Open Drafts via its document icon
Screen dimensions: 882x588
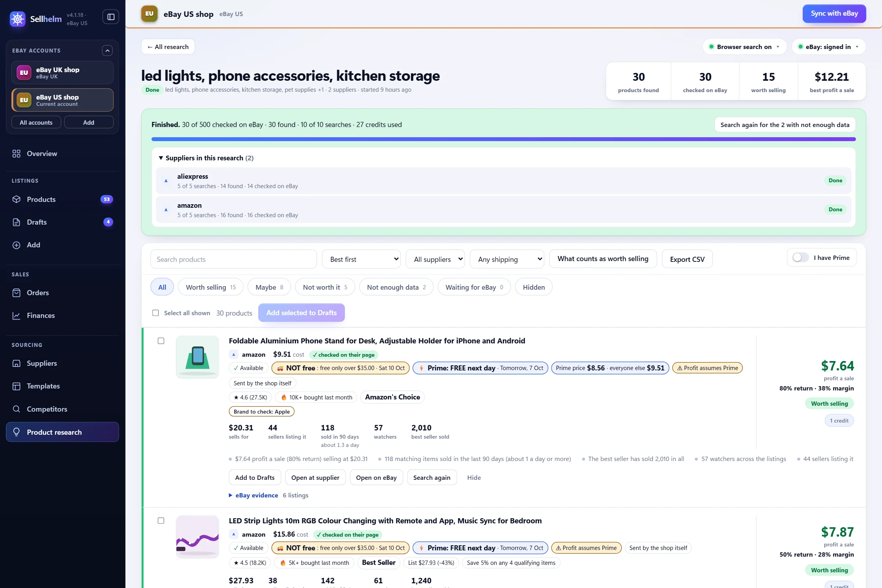[16, 222]
